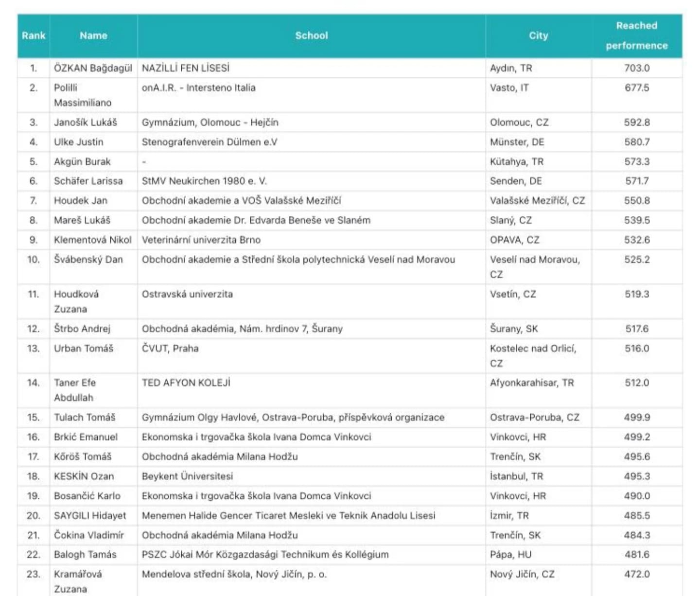Select the name Kőröš Tomáš
Viewport: 700px width, 596px height.
pos(83,456)
